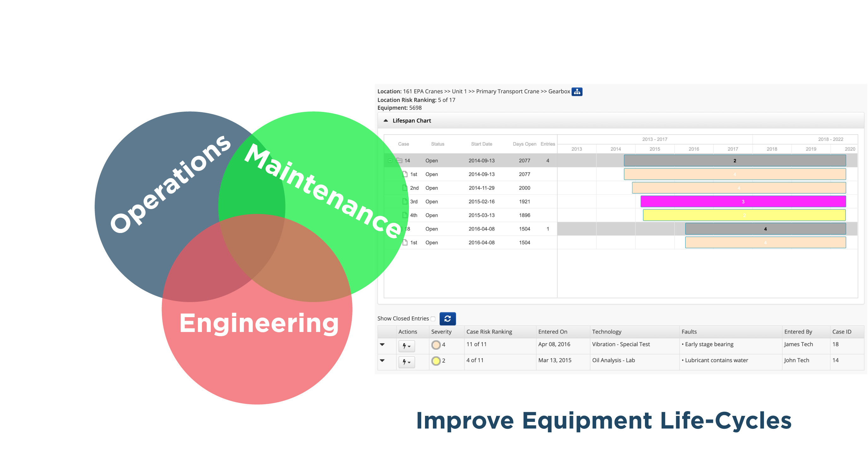Click the Unit 1 breadcrumb text
The image size is (868, 460).
459,92
